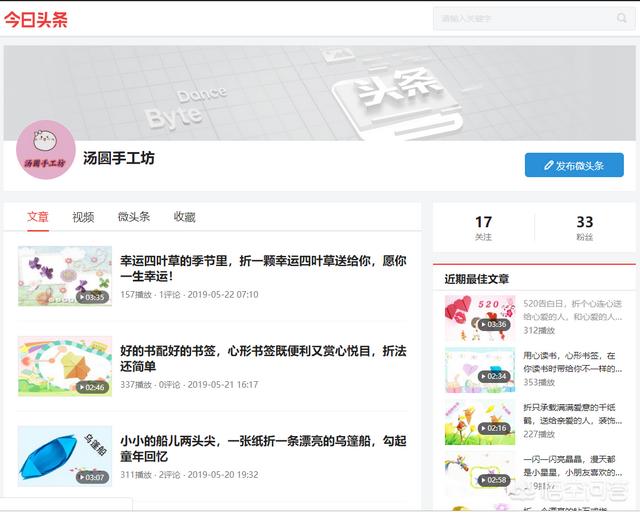640x513 pixels.
Task: Open sidebar article 一闪一闪亮晶晶
Action: pyautogui.click(x=573, y=466)
